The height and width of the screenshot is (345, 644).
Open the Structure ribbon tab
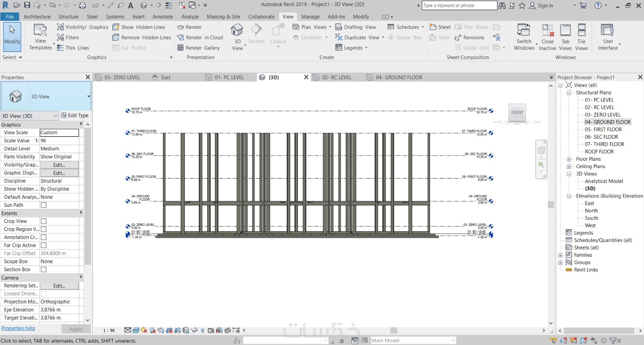pyautogui.click(x=68, y=17)
